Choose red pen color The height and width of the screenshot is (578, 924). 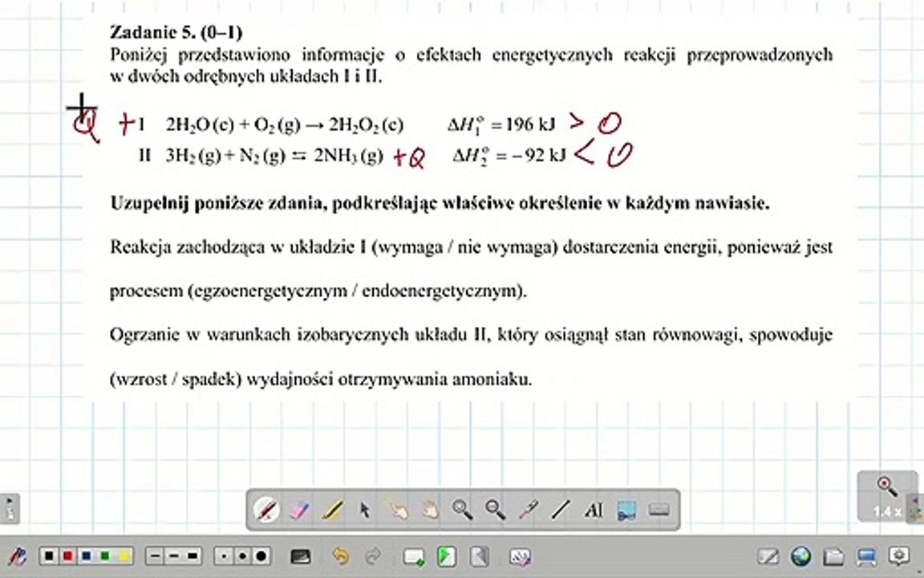67,556
